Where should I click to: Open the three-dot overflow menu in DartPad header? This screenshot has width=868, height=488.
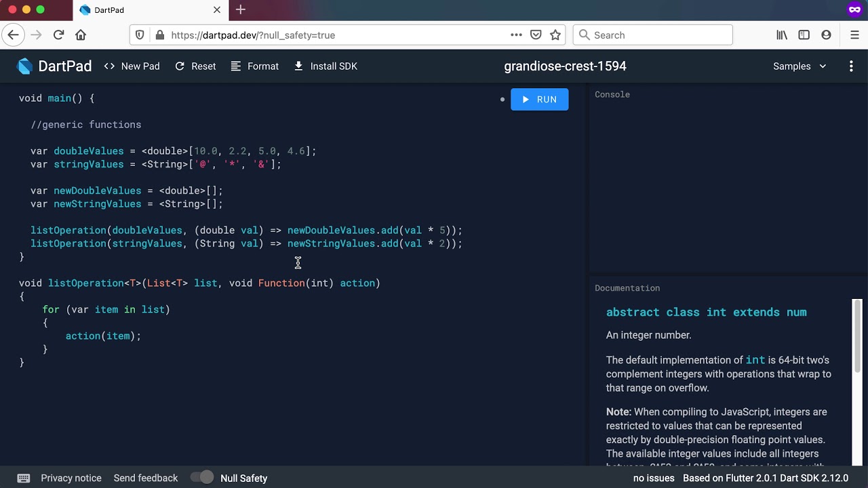tap(851, 66)
